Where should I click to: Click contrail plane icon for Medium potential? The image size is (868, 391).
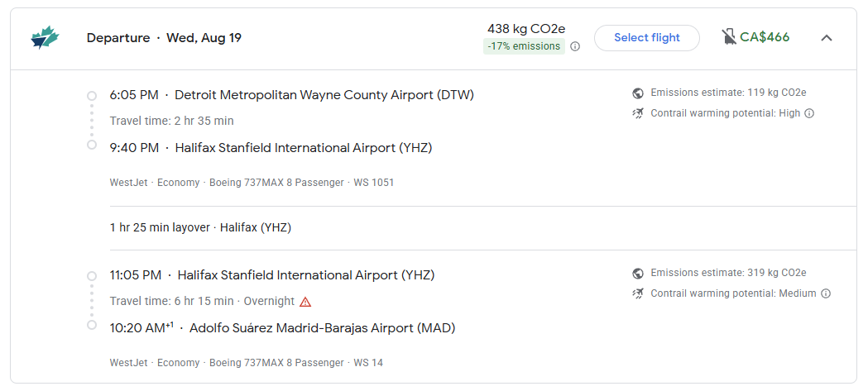[x=638, y=293]
